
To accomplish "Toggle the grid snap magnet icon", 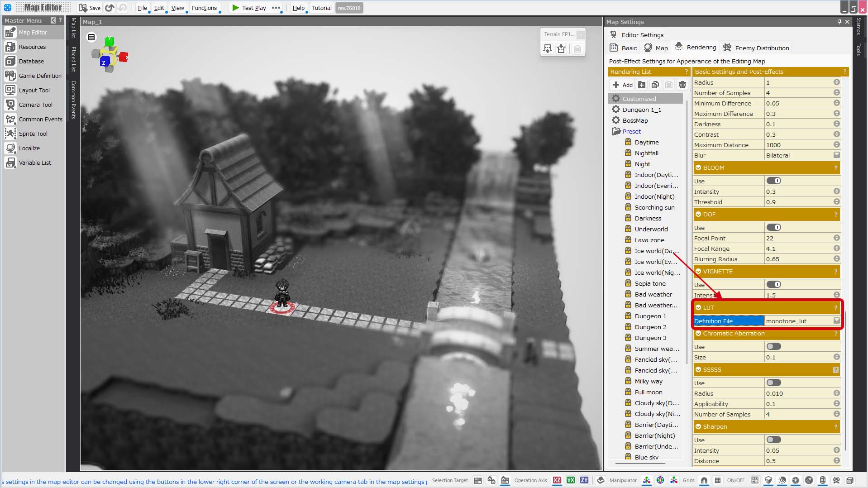I will coord(704,480).
